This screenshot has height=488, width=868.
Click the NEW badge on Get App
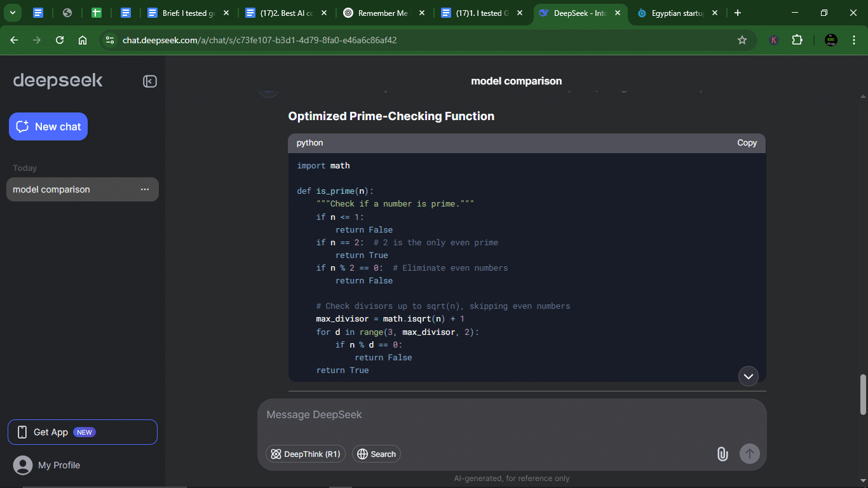(85, 432)
